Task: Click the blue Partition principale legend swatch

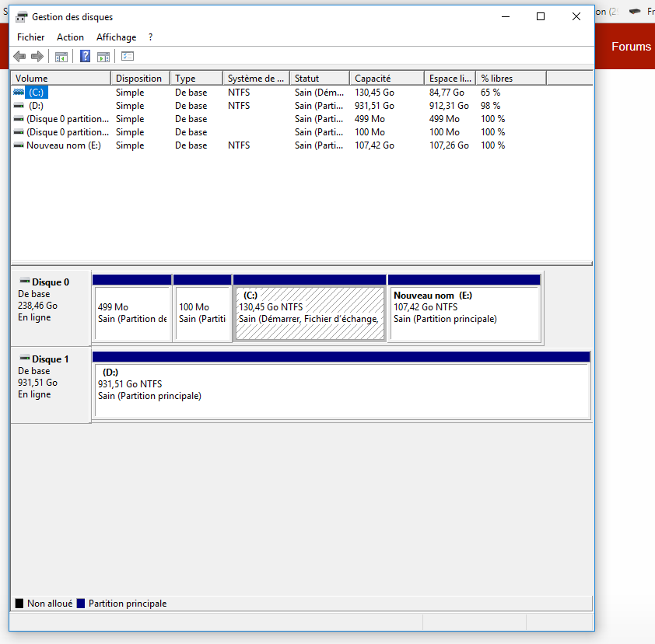Action: click(x=81, y=604)
